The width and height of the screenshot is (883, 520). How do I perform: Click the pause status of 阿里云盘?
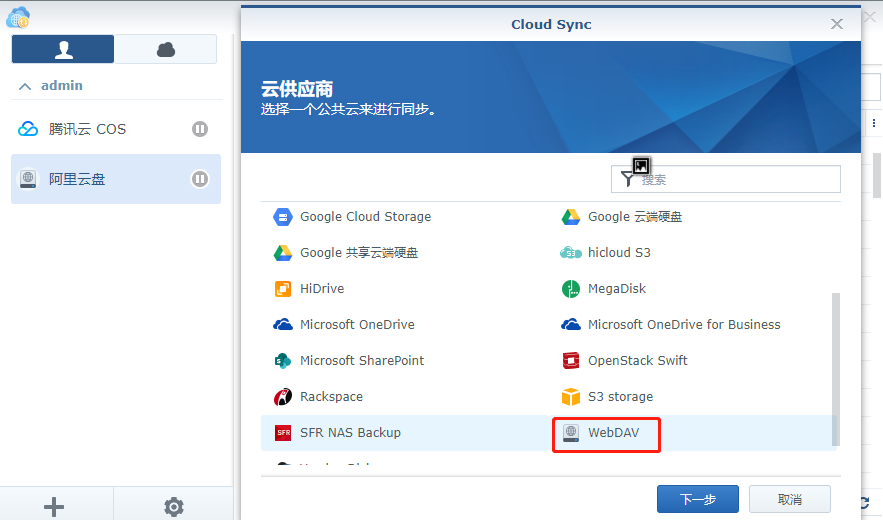coord(200,179)
